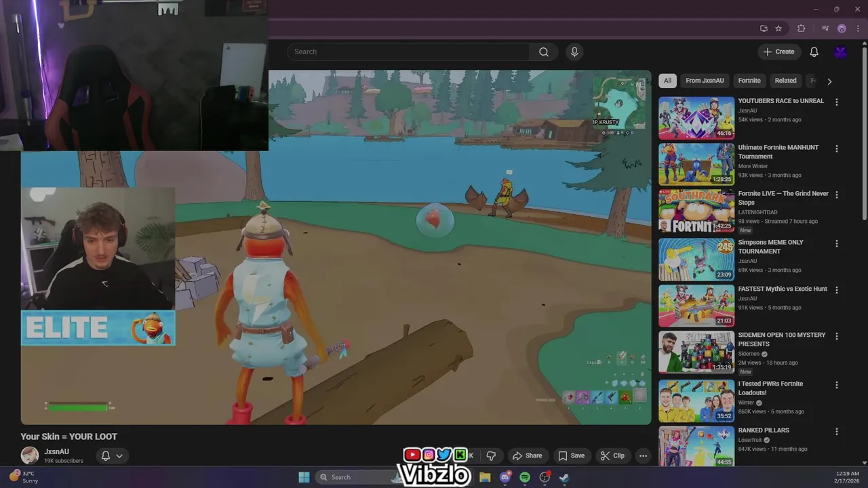Click the magnifier search button in YouTube header

click(x=544, y=52)
